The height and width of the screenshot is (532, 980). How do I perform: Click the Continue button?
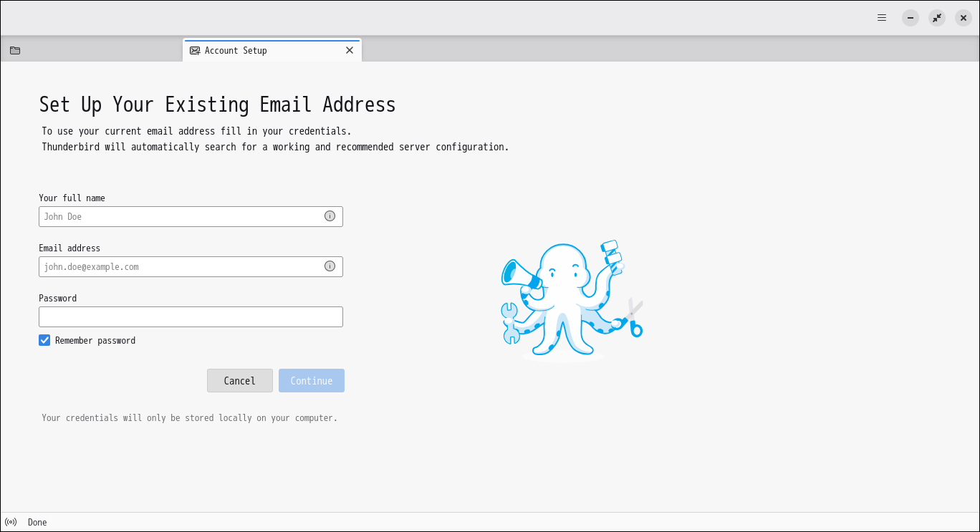(312, 381)
